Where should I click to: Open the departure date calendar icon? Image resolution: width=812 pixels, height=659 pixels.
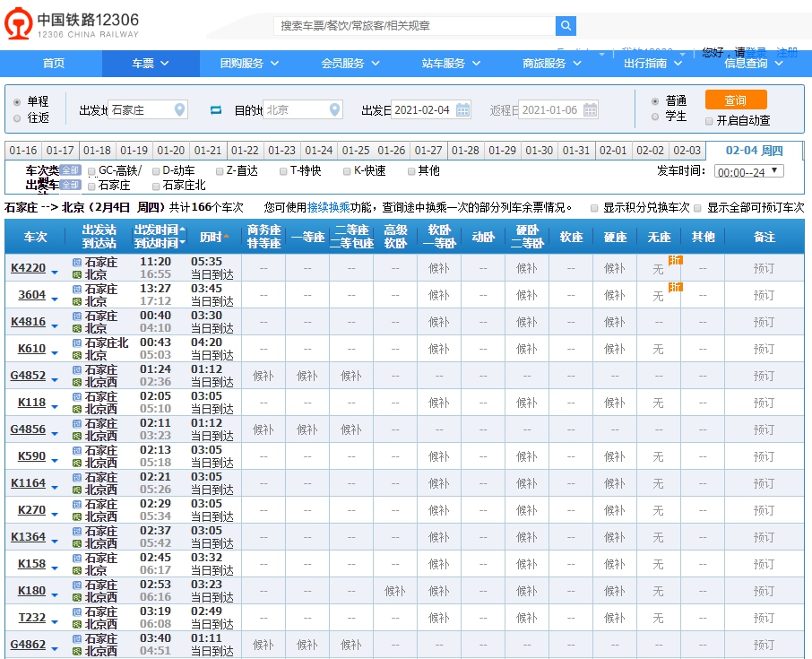[462, 110]
